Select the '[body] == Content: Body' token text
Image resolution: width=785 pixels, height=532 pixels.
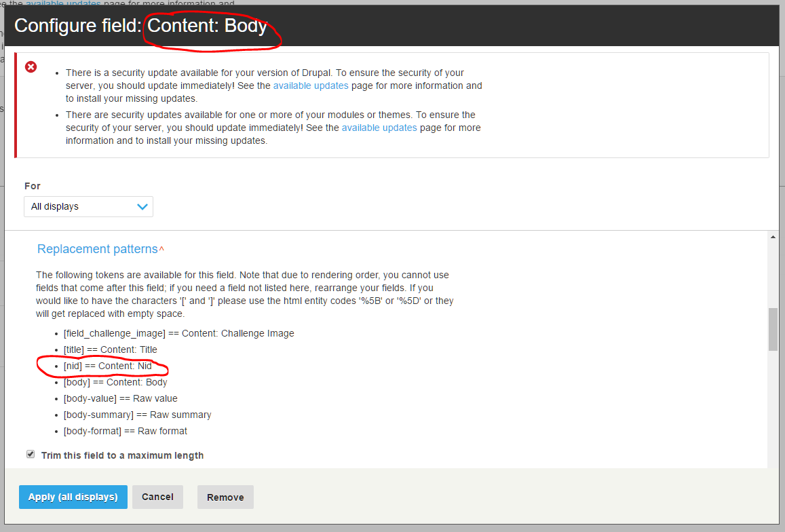[x=115, y=382]
